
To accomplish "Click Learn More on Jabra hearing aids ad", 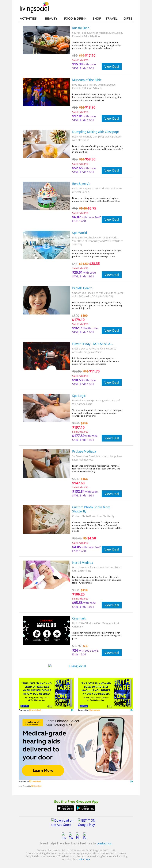I will coord(43,770).
